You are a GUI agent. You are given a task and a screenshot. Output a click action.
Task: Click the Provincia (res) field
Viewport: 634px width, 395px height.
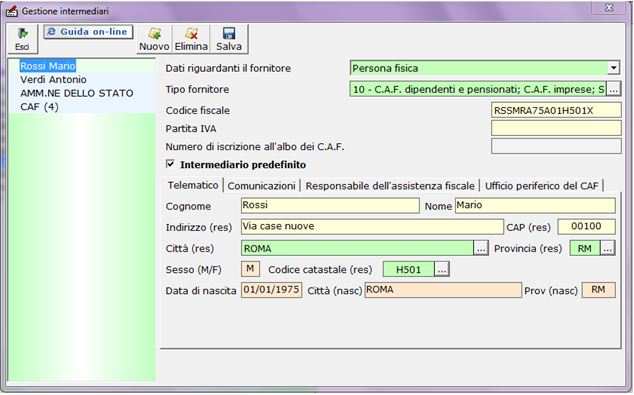[585, 248]
